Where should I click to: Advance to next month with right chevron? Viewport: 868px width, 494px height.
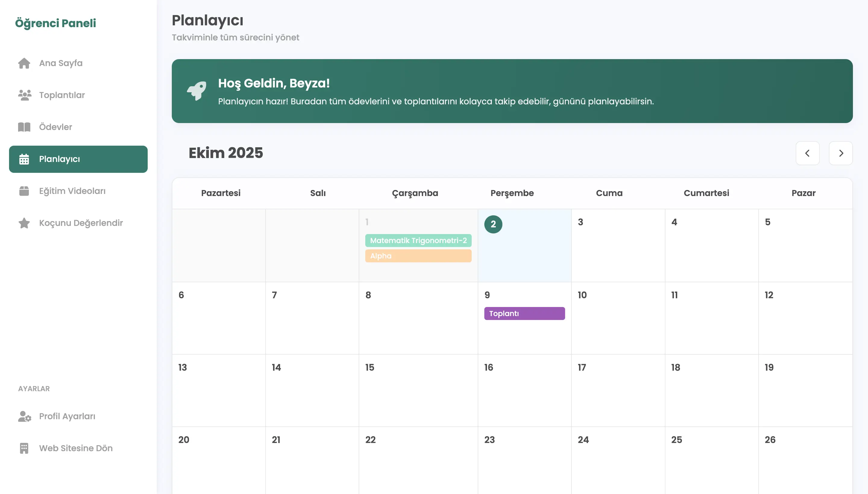pos(841,153)
